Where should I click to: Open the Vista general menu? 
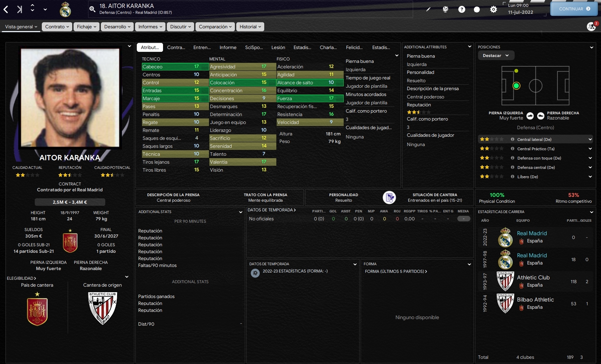pyautogui.click(x=21, y=27)
